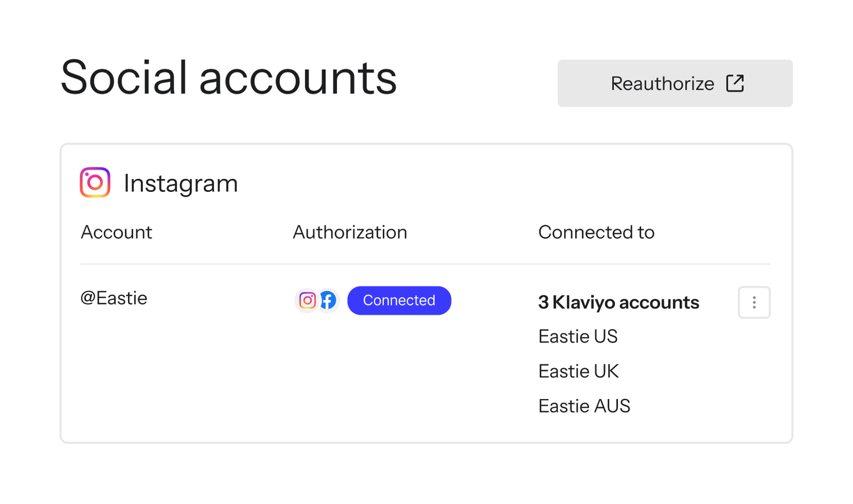The image size is (853, 504).
Task: Click the external link icon in Reauthorize
Action: point(735,83)
